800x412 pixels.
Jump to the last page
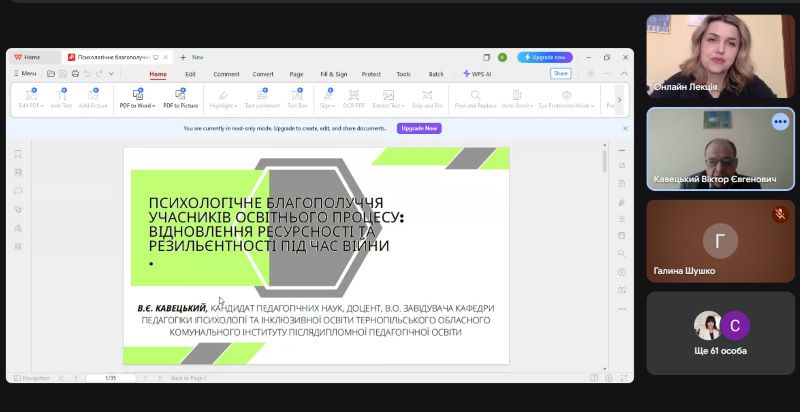point(160,378)
